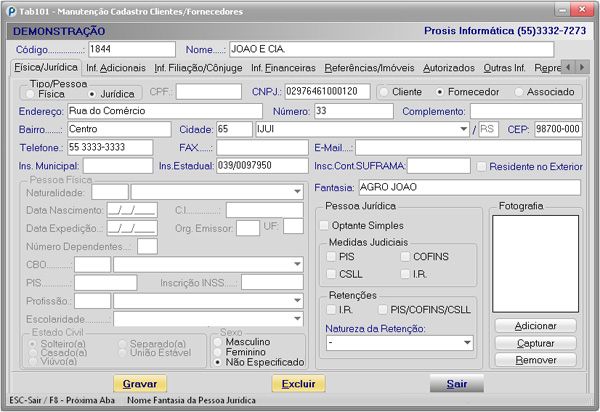Click the empty Complemento field

click(526, 111)
